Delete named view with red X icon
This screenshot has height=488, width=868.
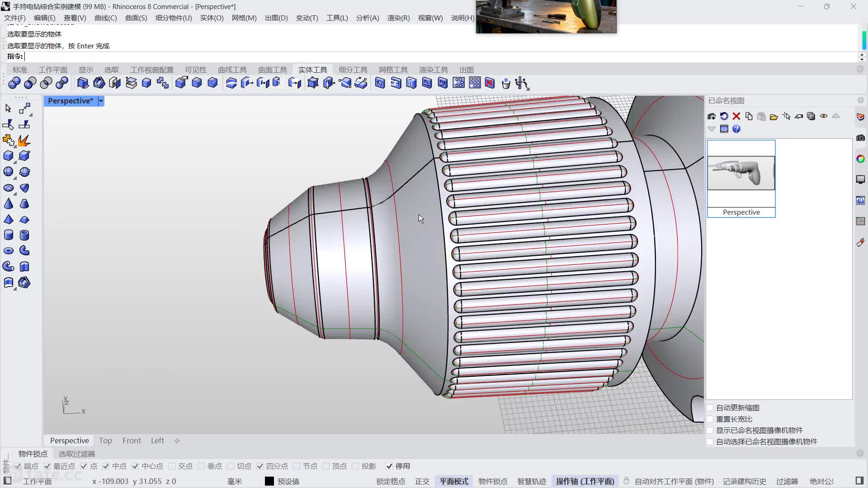point(736,117)
